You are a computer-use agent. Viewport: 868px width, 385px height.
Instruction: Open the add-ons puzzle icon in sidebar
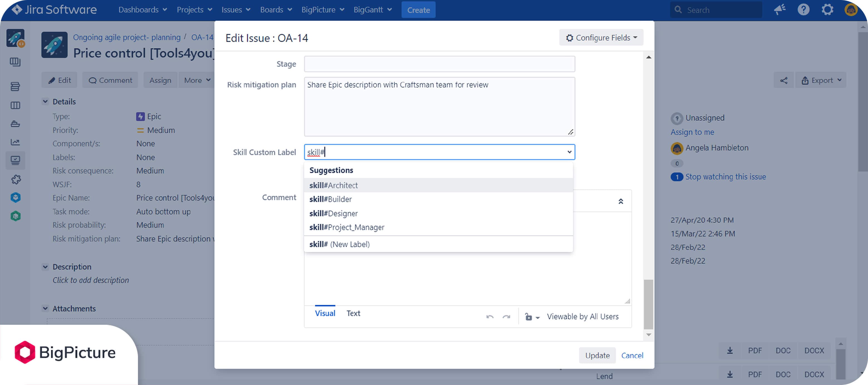(x=16, y=179)
